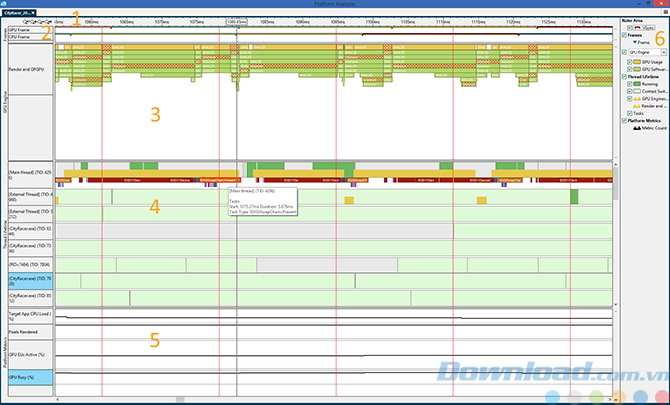
Task: Click the application icon in title bar
Action: click(x=6, y=5)
